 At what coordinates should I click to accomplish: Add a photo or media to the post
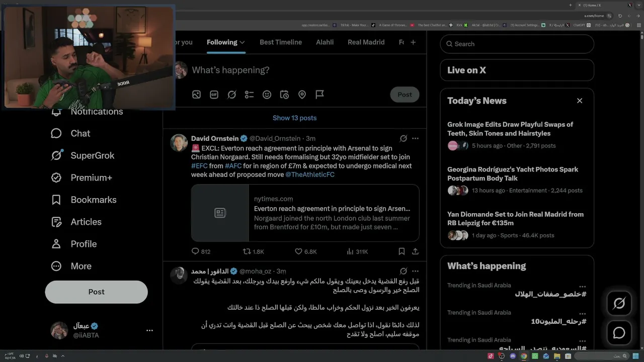tap(196, 95)
